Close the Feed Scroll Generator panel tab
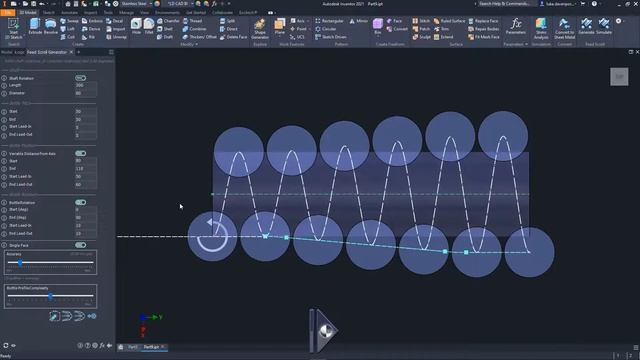Screen dimensions: 640x360 click(x=71, y=52)
